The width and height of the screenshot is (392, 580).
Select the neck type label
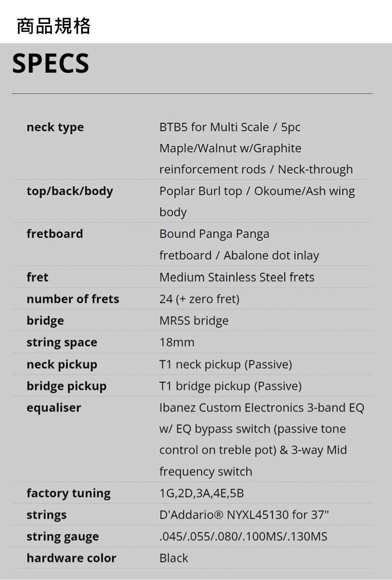55,127
